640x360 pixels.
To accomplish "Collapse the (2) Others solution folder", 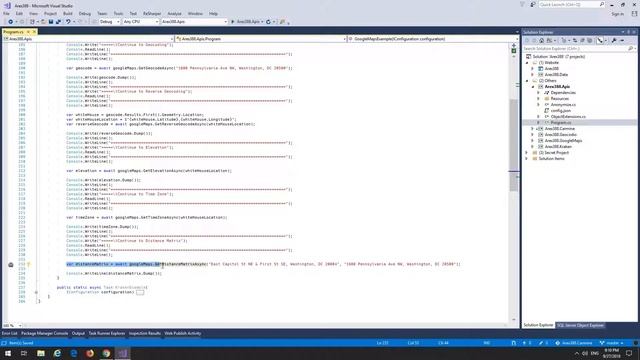I will (x=527, y=81).
